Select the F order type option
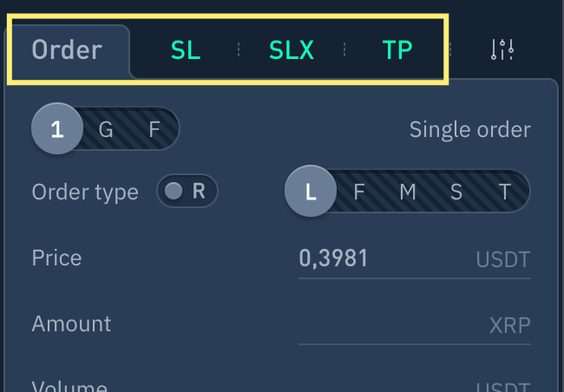 [359, 192]
